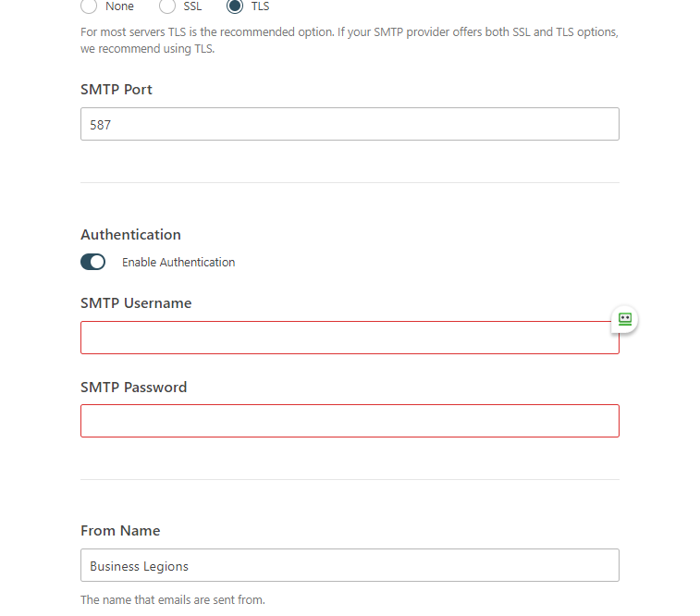
Task: Click the SMTP Port field label
Action: point(117,90)
